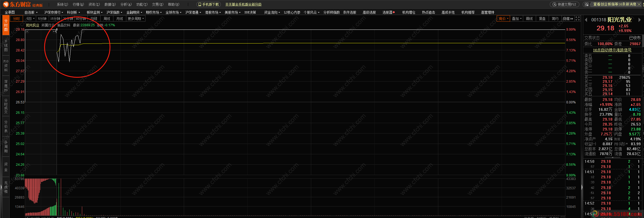This screenshot has width=644, height=218.
Task: Open the 交易(E) menu
Action: (x=158, y=4)
